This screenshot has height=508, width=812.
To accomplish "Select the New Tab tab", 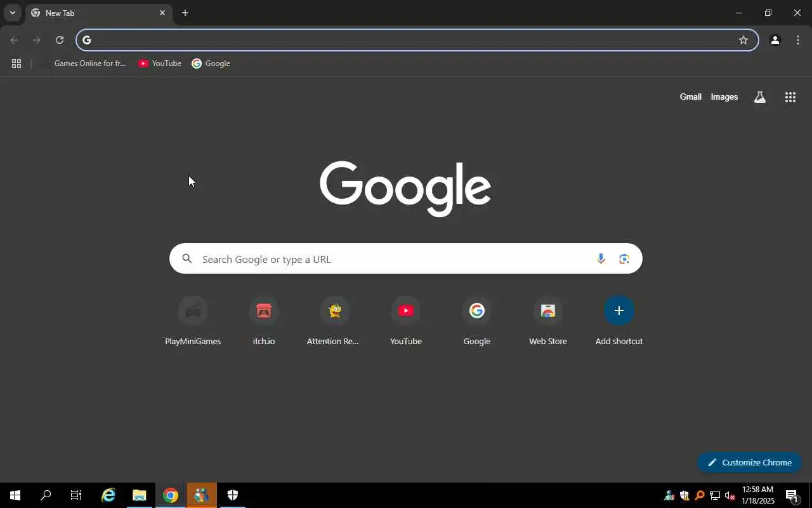I will tap(98, 13).
